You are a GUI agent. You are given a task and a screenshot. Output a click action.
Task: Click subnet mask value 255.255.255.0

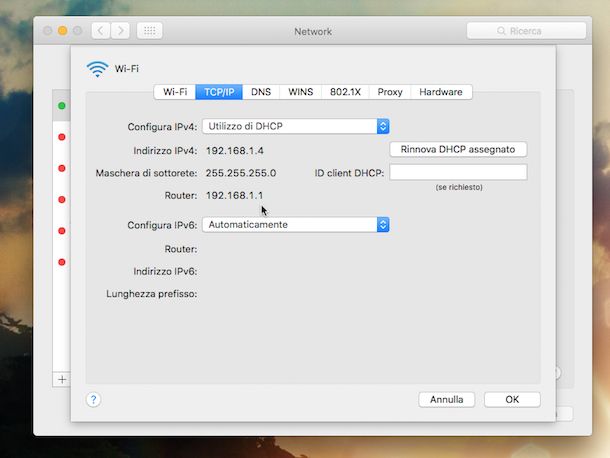pyautogui.click(x=241, y=173)
